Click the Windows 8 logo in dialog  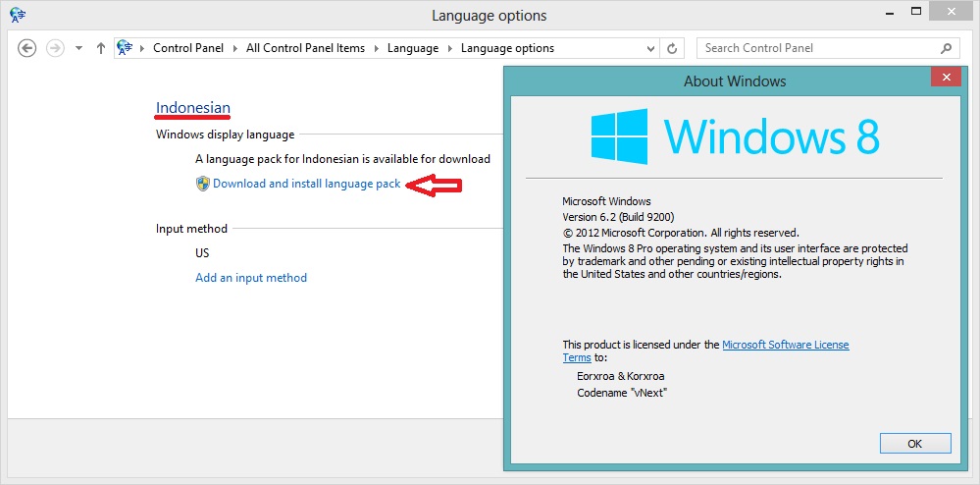tap(736, 136)
